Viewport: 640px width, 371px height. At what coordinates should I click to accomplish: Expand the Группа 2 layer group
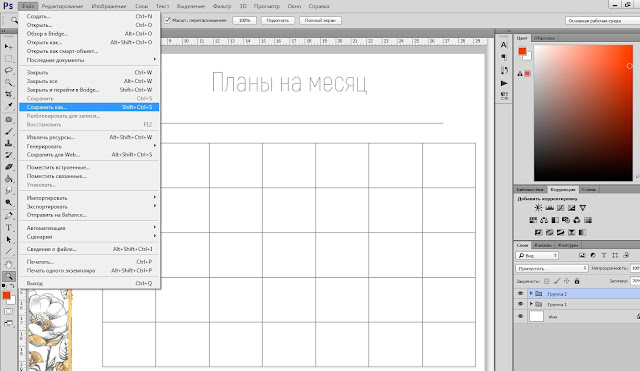pos(531,293)
